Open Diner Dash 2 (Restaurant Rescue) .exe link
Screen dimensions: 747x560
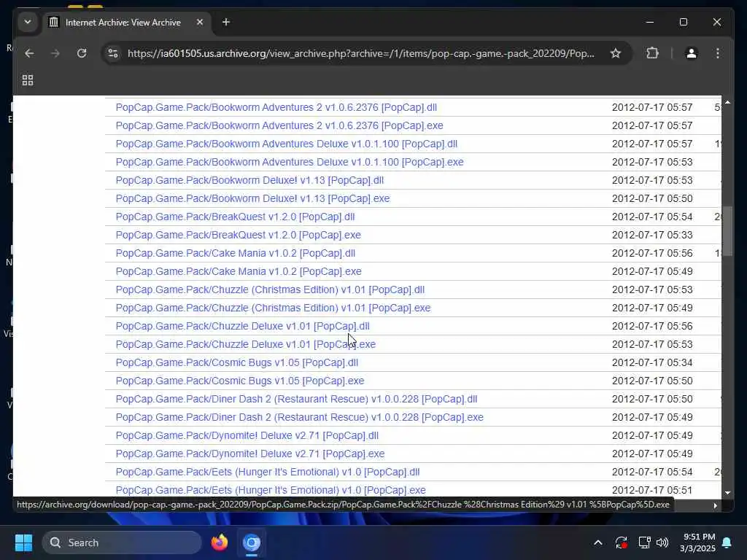click(x=300, y=418)
